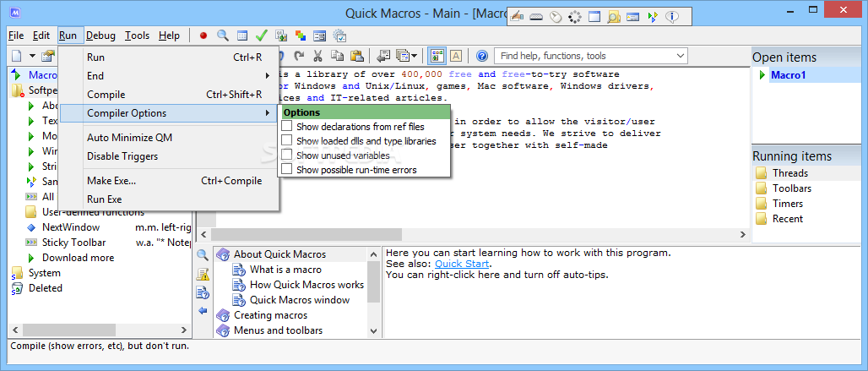Click the clipboard Paste icon
The image size is (868, 371).
[x=357, y=56]
